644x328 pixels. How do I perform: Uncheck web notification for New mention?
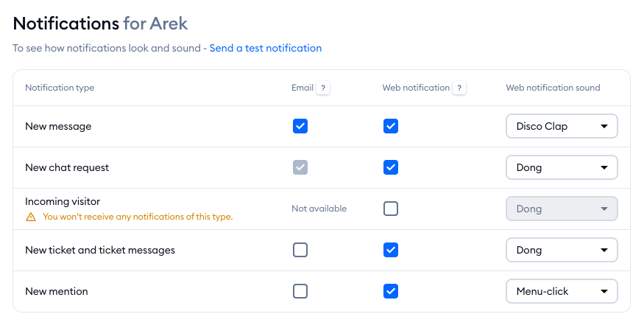tap(391, 291)
